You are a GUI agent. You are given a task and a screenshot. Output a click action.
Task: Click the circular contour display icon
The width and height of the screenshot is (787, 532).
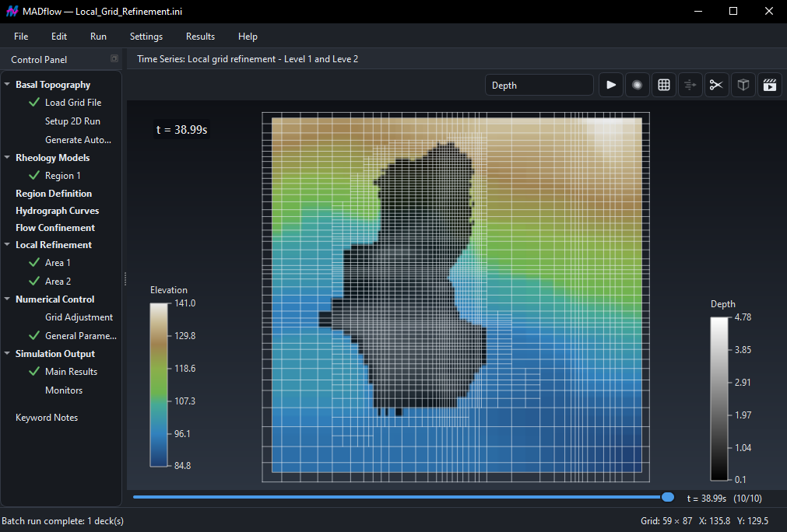[637, 86]
